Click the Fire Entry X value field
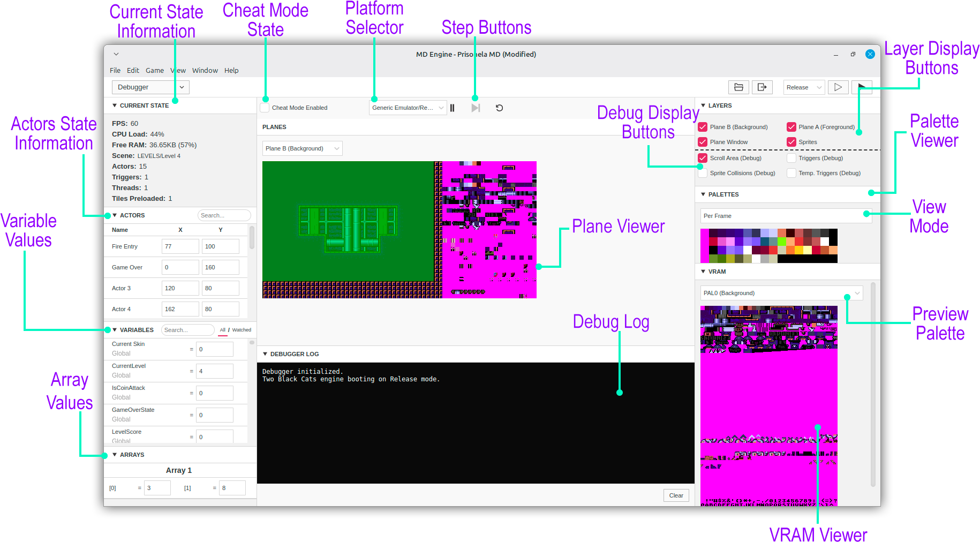 pos(180,246)
